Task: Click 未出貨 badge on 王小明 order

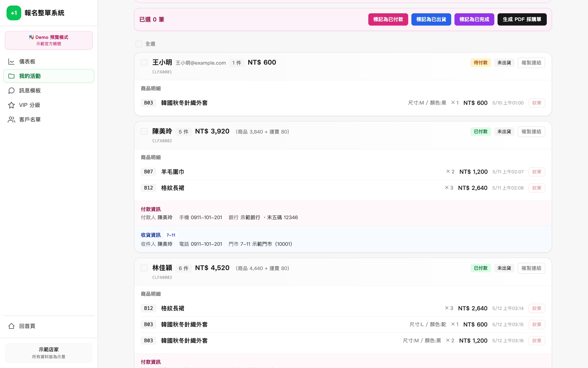Action: 504,63
